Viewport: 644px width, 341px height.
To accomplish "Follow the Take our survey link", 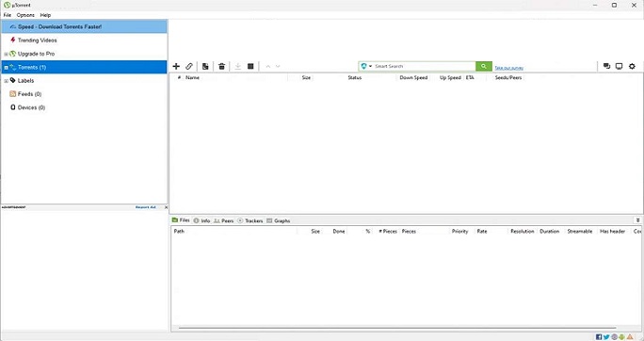I will click(508, 68).
